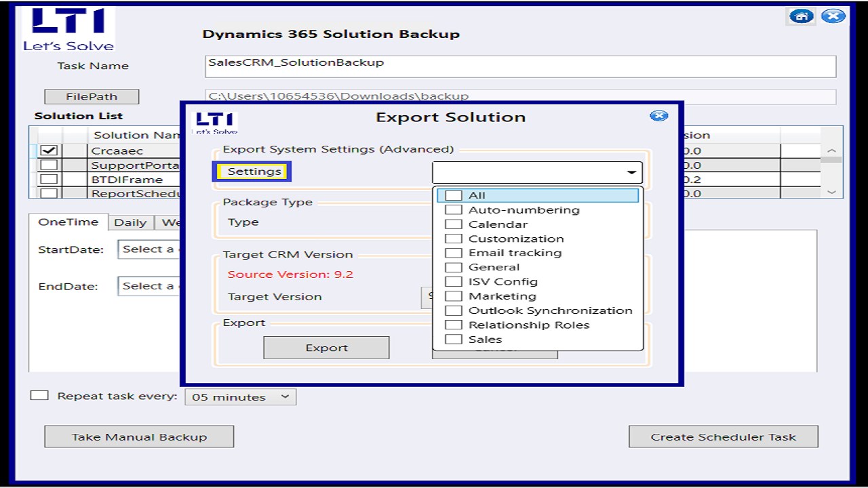Check the All settings option
Image resolution: width=868 pixels, height=488 pixels.
[454, 196]
